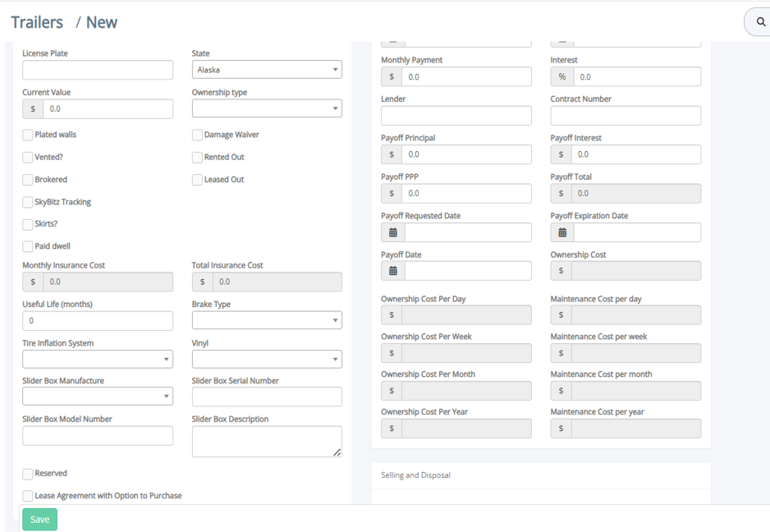
Task: Click the search magnifier icon
Action: pos(761,21)
